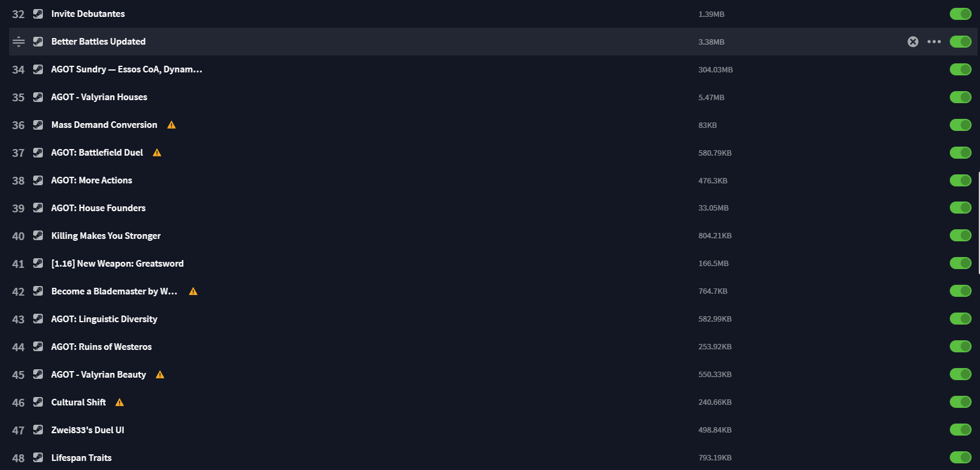980x470 pixels.
Task: Select the Lifespan Traits mod name
Action: click(82, 458)
